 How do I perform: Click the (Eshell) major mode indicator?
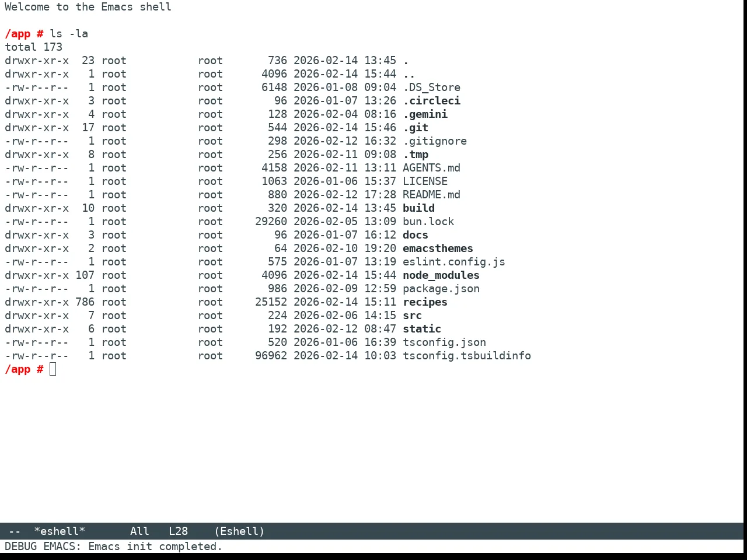tap(239, 531)
